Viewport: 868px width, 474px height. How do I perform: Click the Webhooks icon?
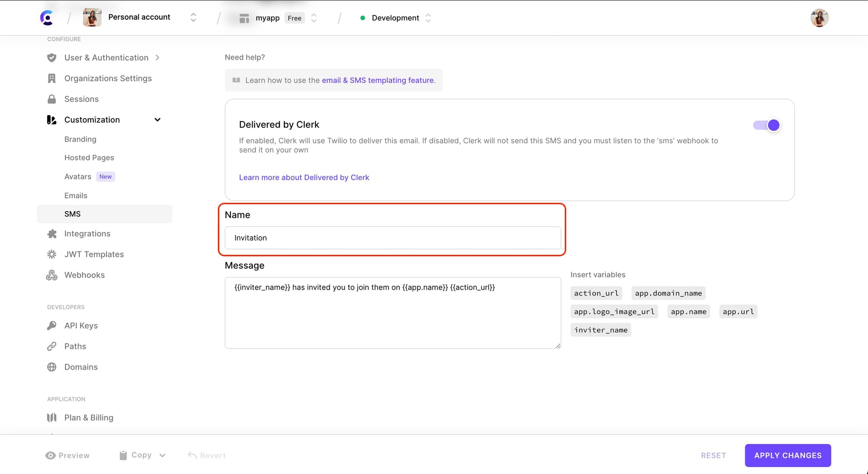click(52, 275)
